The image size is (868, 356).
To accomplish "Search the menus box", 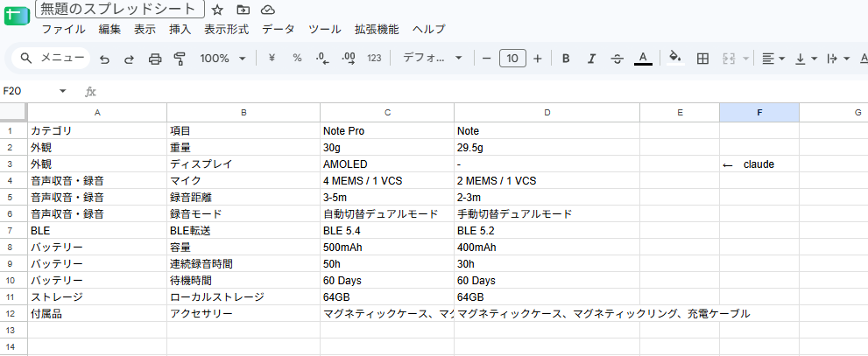I will 51,58.
